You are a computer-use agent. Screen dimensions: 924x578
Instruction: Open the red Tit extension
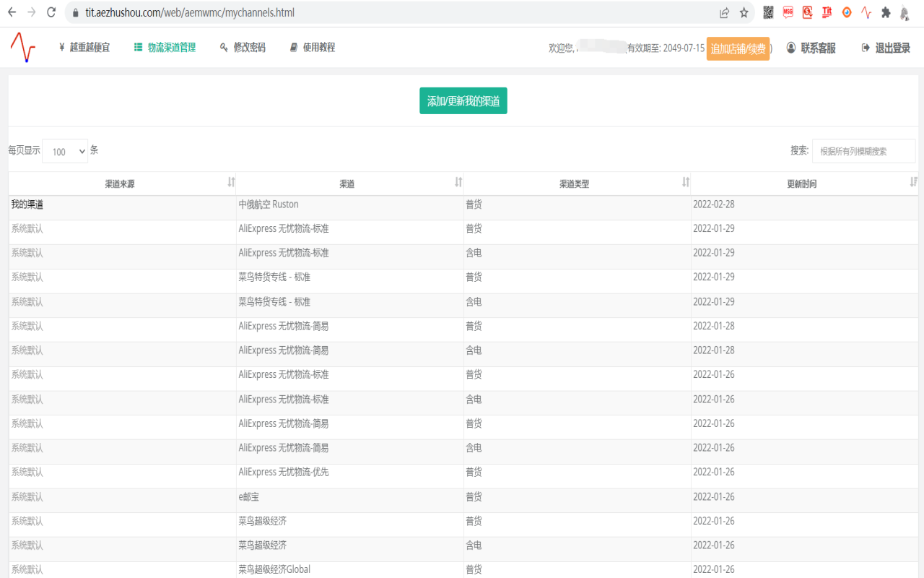tap(827, 12)
